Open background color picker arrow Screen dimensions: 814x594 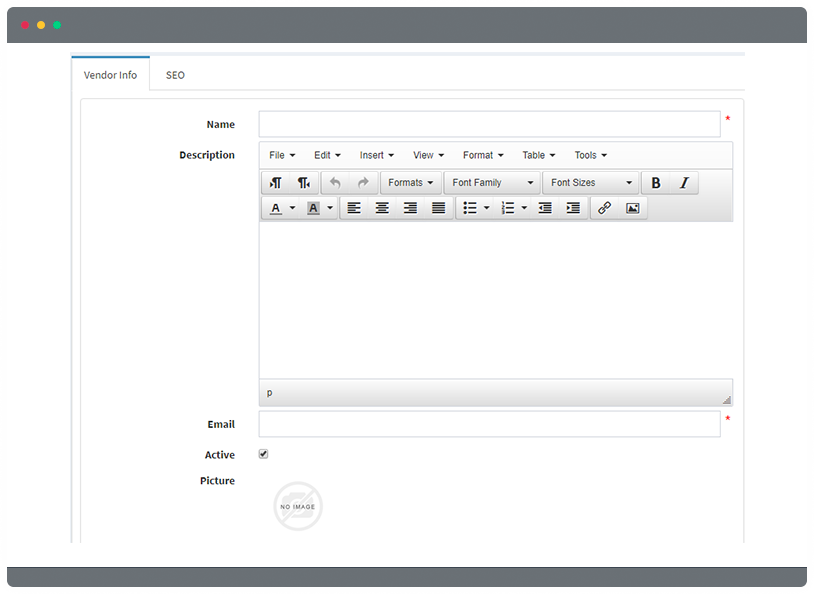tap(330, 208)
